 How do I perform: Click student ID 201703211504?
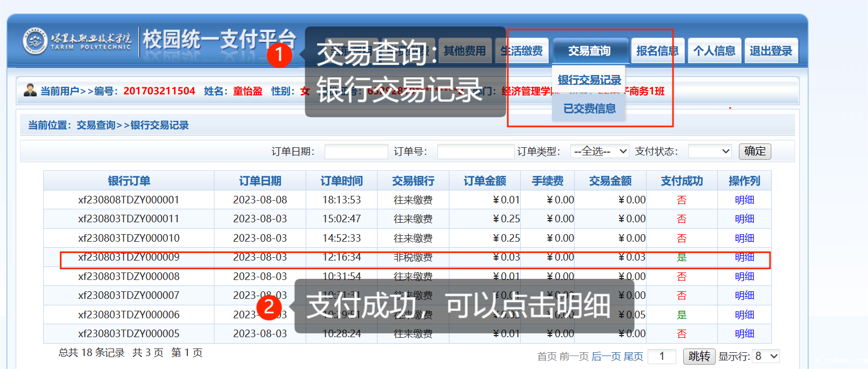click(x=159, y=91)
